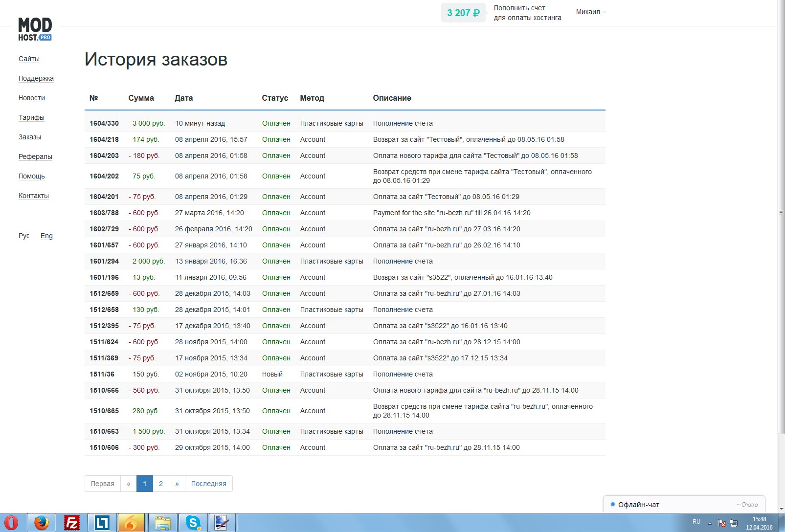Click the network tray icon
The width and height of the screenshot is (785, 532).
coord(734,523)
